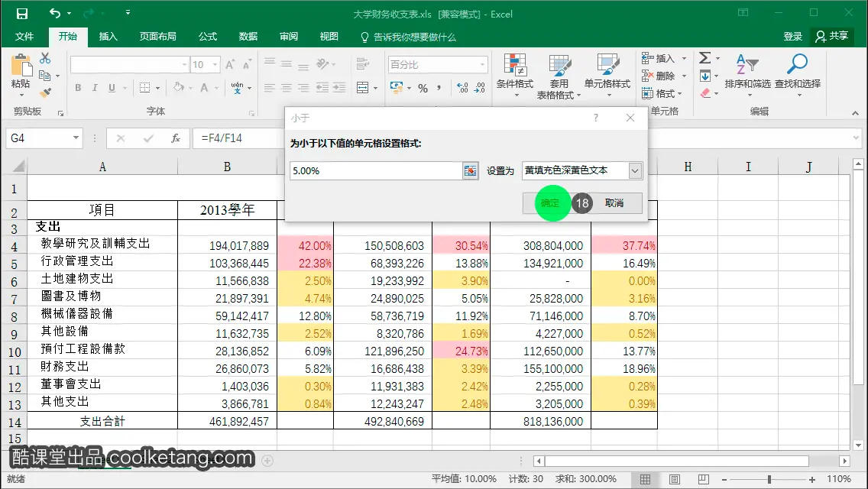Click the OK button in dialog
Screen dimensions: 868x489
point(549,203)
